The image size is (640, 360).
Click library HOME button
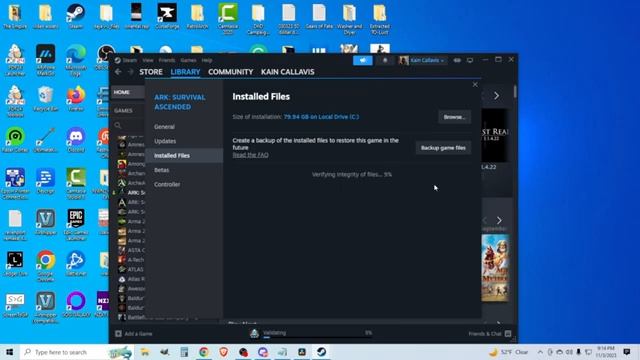[128, 92]
